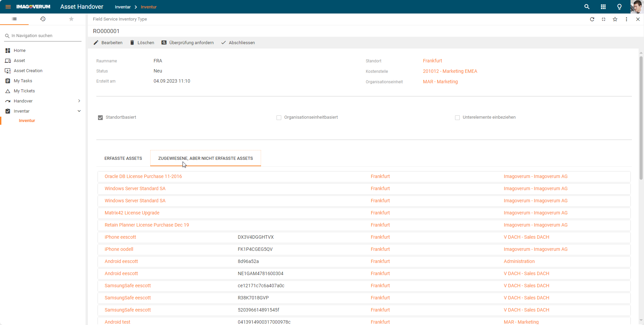Select FK1P4CGEG5QV serial number text
Viewport: 644px width, 325px height.
click(x=255, y=249)
